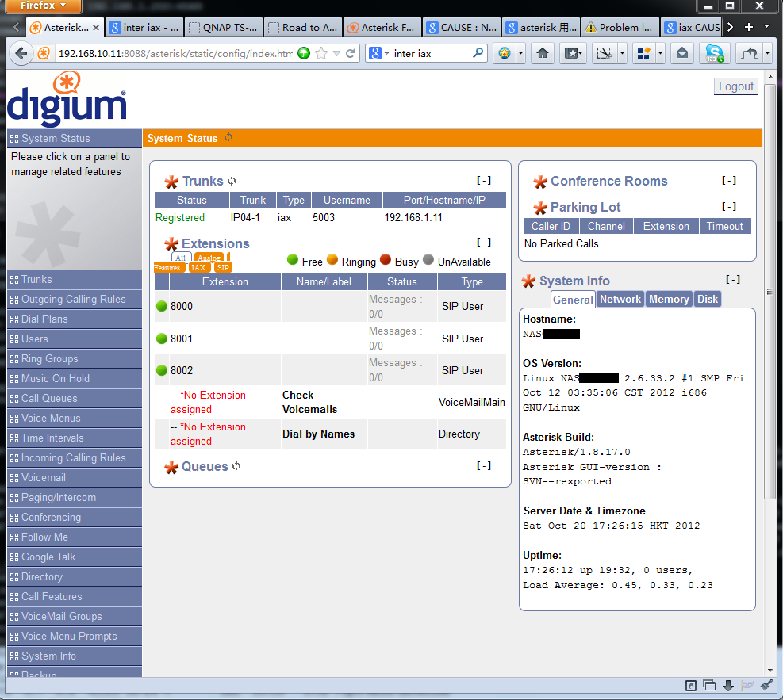Collapse the Trunks panel

coord(483,181)
